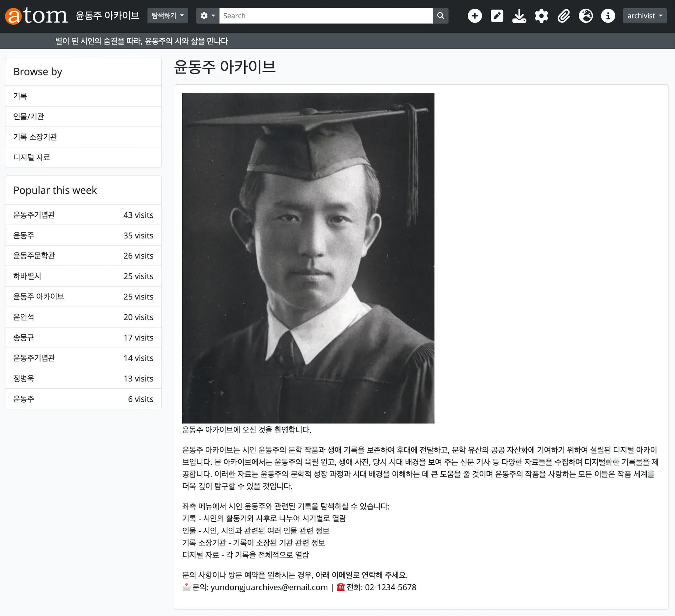Select 인물/기관 in Browse by
Screen dimensions: 675x616
click(29, 116)
